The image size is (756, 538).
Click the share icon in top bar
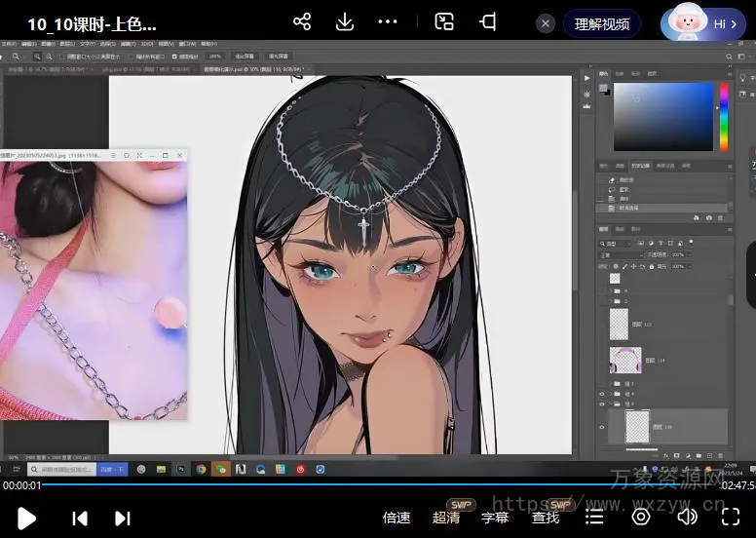[302, 22]
